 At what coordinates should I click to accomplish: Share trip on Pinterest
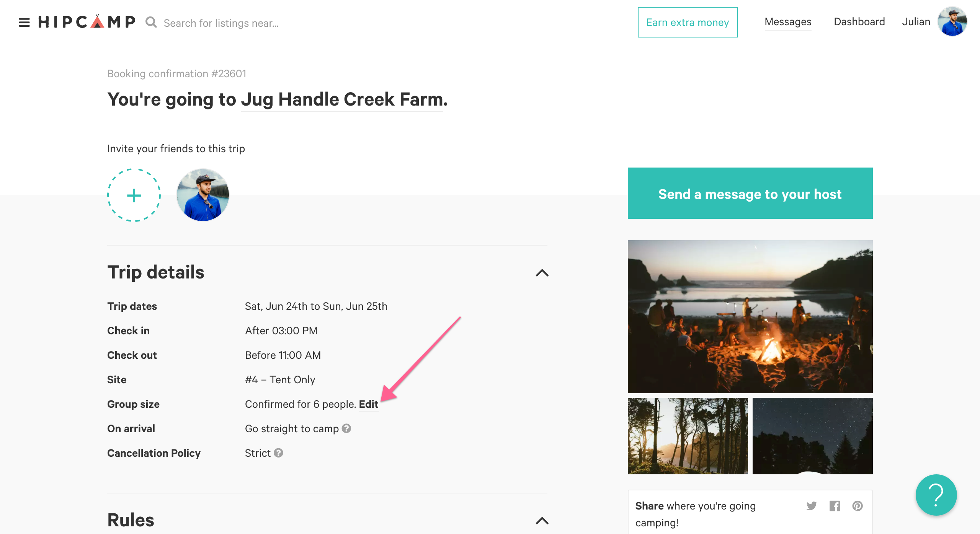(857, 506)
